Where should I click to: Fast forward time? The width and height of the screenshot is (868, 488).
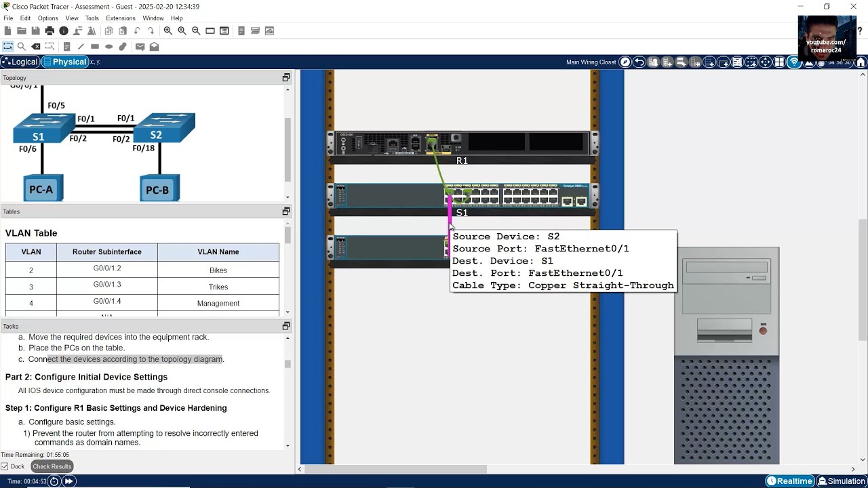(x=68, y=481)
